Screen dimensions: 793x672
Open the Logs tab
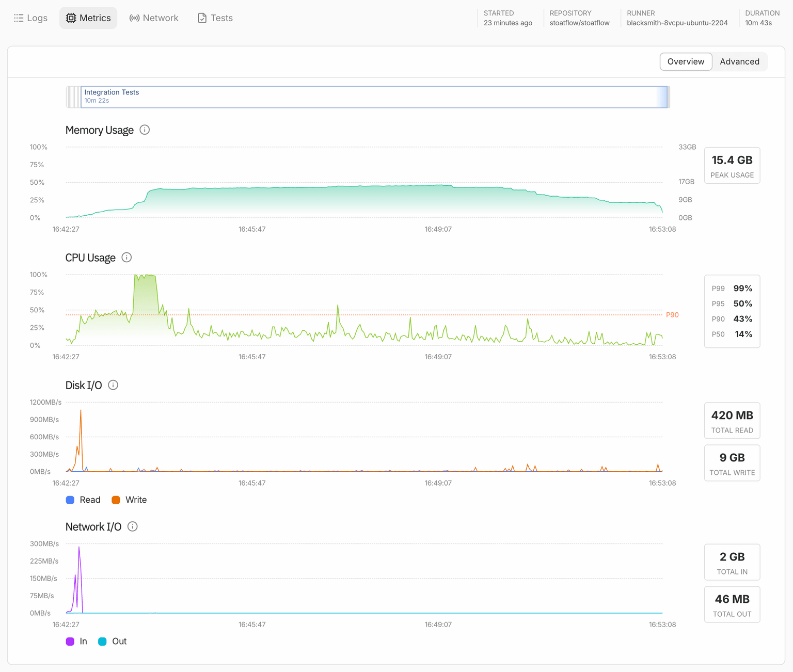point(31,18)
